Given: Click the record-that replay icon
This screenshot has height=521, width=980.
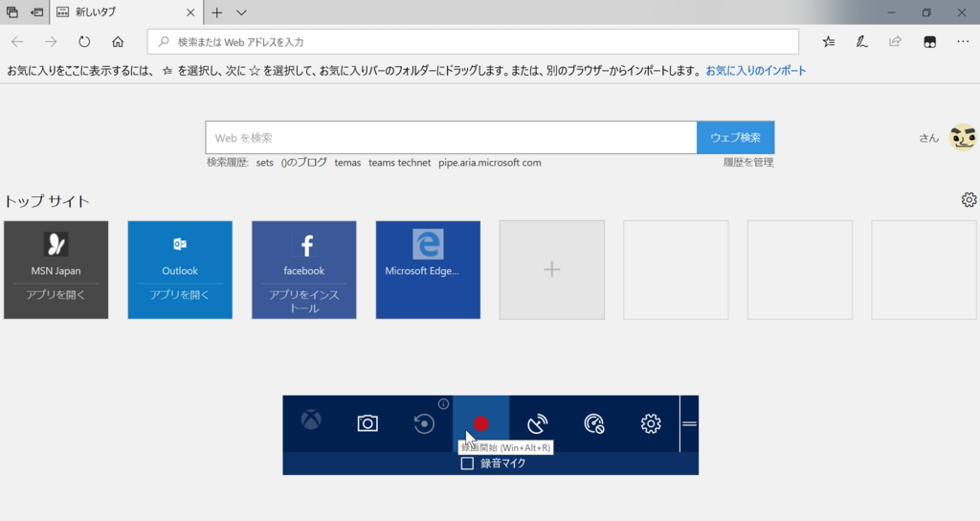Looking at the screenshot, I should pyautogui.click(x=424, y=423).
